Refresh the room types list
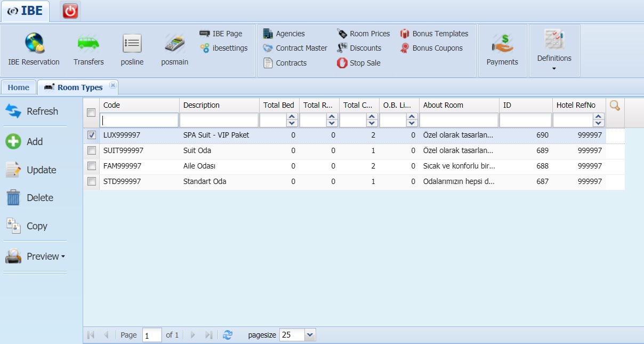Screen dimensions: 644x344 tap(32, 111)
